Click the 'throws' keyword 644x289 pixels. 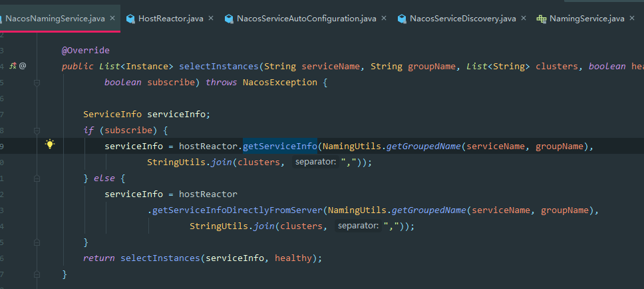[x=222, y=82]
